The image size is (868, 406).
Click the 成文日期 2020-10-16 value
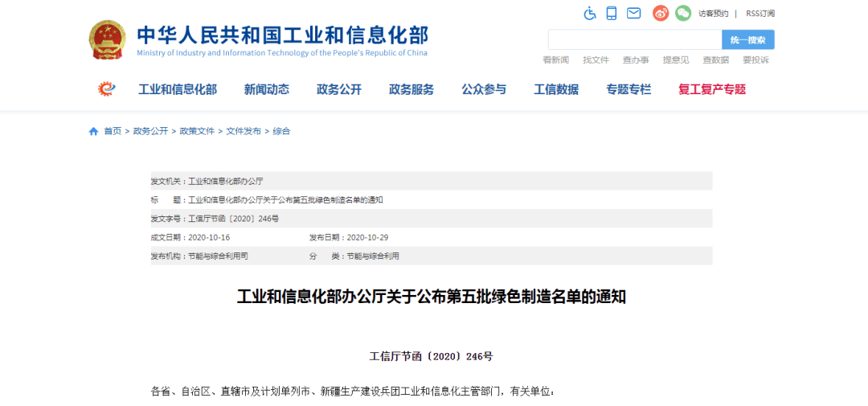click(209, 238)
